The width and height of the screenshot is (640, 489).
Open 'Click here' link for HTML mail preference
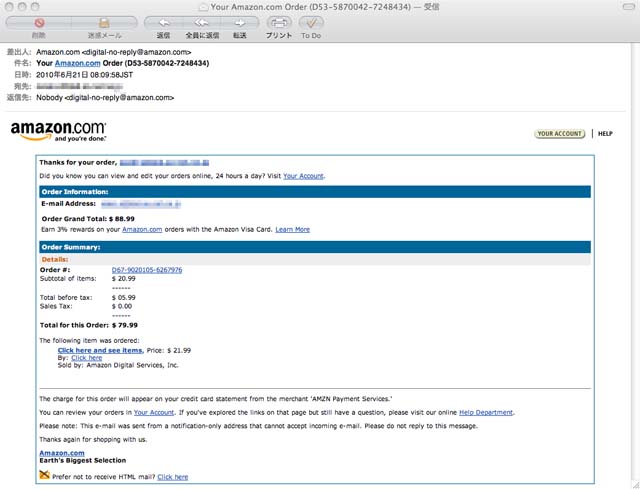click(173, 477)
